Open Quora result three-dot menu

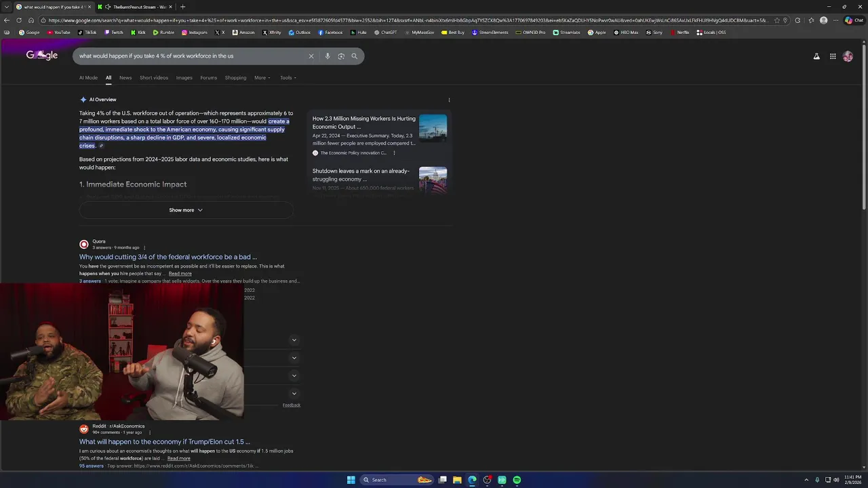point(144,247)
